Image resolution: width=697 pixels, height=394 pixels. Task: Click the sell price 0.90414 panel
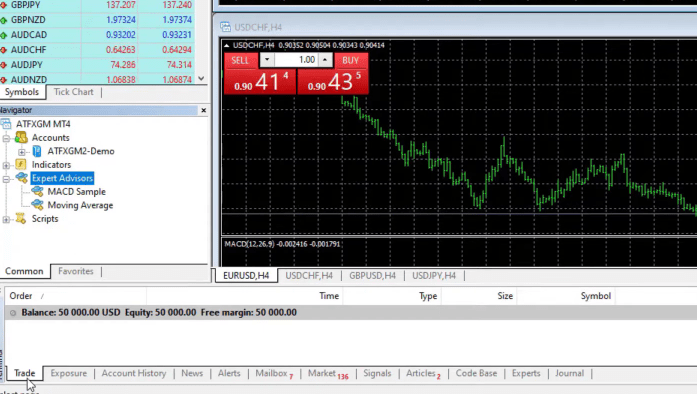click(260, 82)
